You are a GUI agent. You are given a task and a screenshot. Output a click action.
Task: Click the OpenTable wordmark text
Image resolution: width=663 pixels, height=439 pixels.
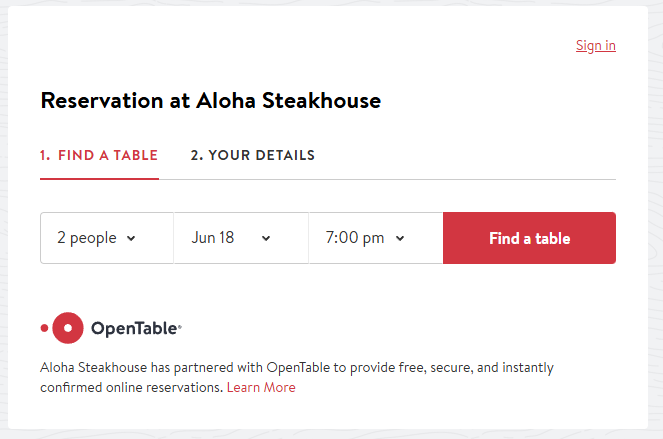(x=134, y=328)
